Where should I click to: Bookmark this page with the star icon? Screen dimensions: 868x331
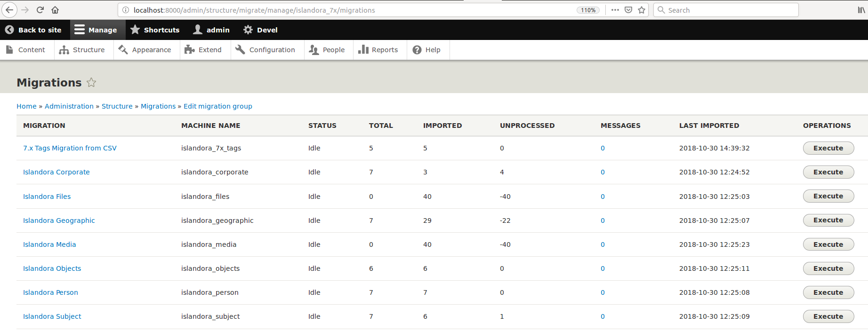(x=642, y=10)
